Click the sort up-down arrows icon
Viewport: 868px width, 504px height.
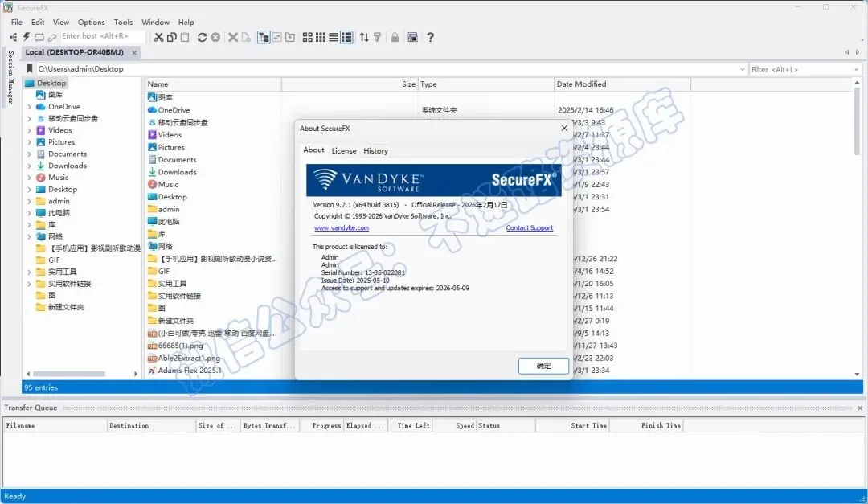(x=364, y=37)
